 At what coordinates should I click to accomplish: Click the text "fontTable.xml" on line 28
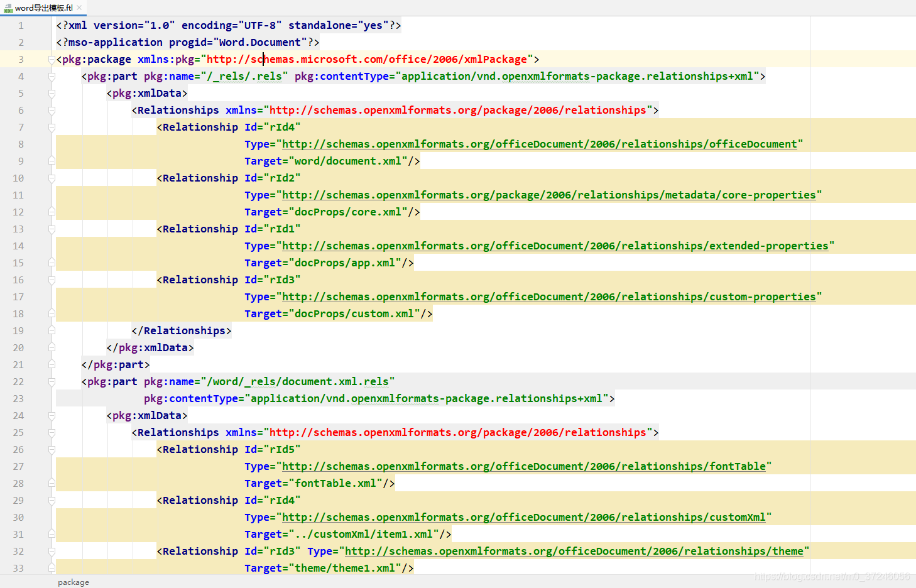[x=335, y=484]
